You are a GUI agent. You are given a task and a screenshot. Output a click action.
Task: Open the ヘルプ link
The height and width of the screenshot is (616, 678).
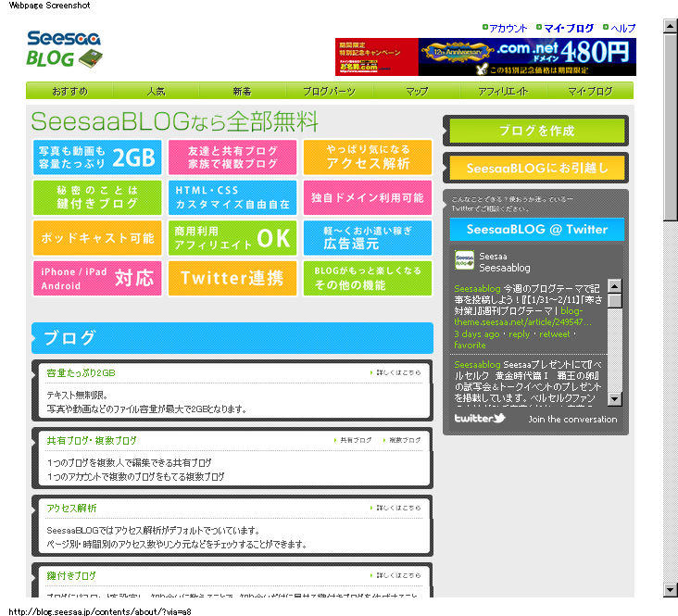(623, 28)
